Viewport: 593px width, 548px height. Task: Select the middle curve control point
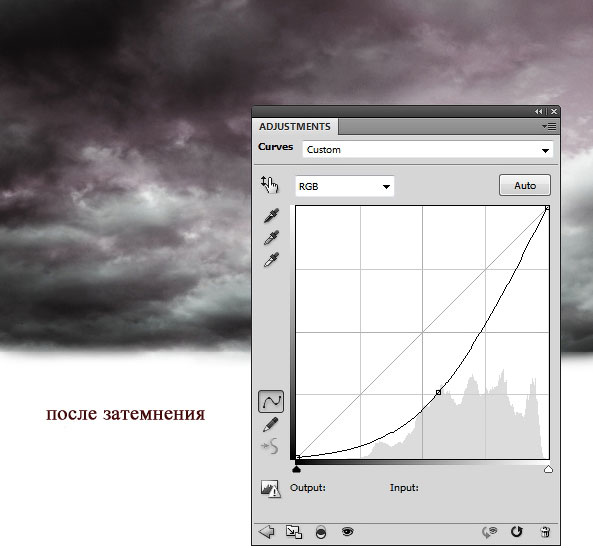438,393
